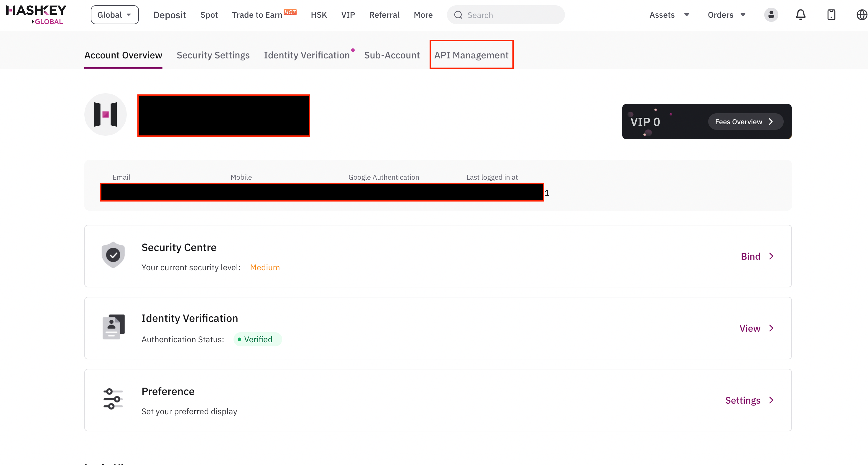Screen dimensions: 868x465
Task: Click the Fees Overview button
Action: [x=745, y=122]
